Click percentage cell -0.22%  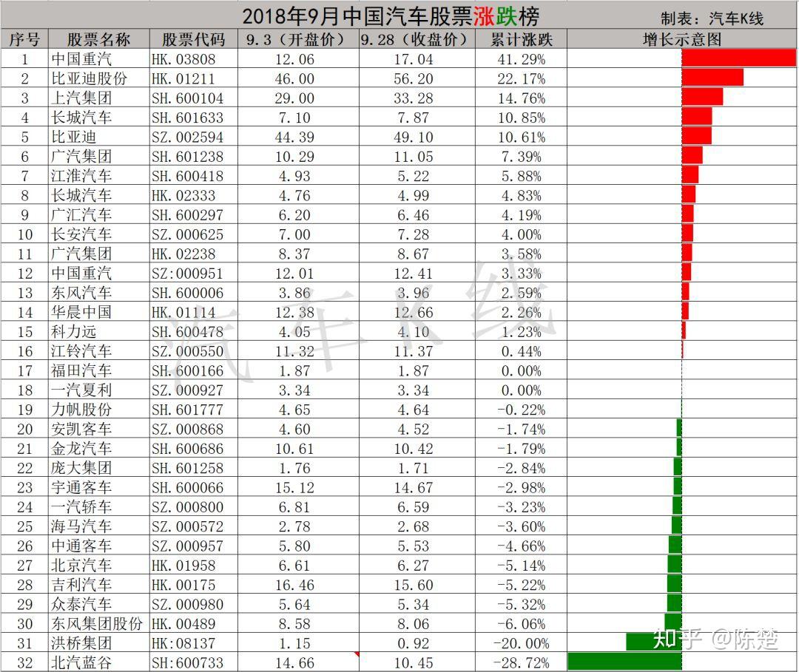tap(522, 410)
